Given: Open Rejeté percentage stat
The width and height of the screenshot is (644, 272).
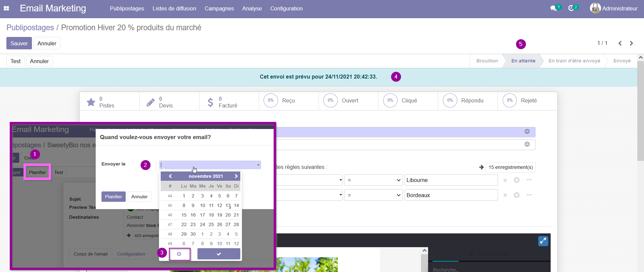Looking at the screenshot, I should click(527, 101).
